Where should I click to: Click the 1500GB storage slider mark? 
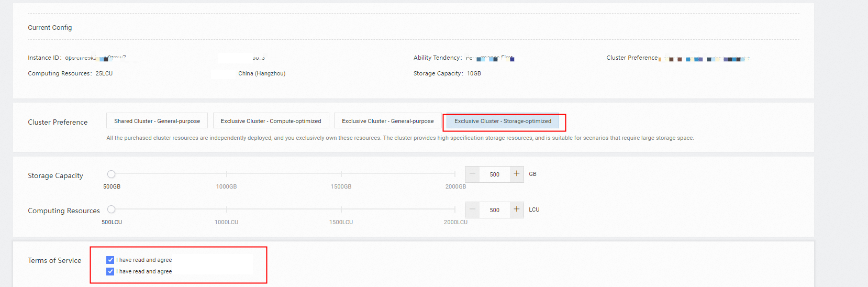click(341, 174)
